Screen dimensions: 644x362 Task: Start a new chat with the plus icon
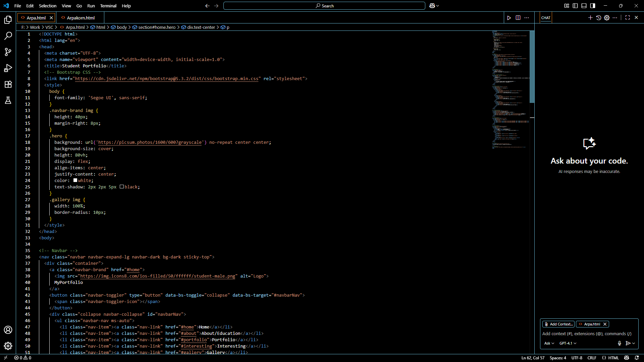coord(590,18)
